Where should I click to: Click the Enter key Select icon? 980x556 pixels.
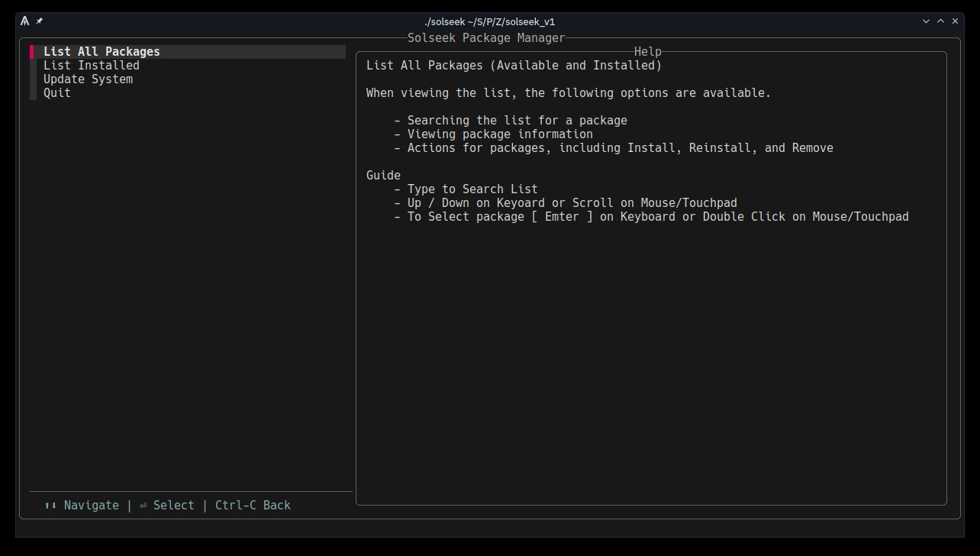click(x=143, y=506)
